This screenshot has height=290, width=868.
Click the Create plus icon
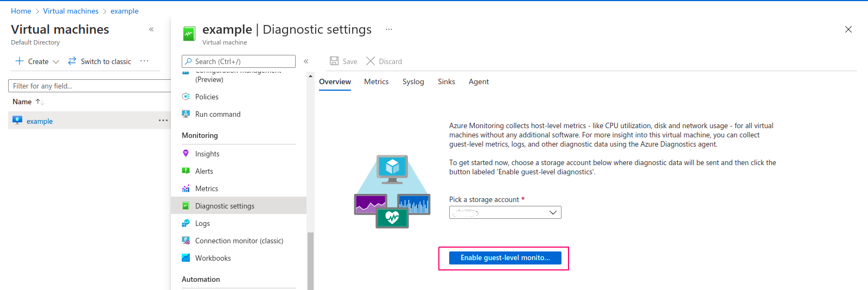pyautogui.click(x=20, y=61)
